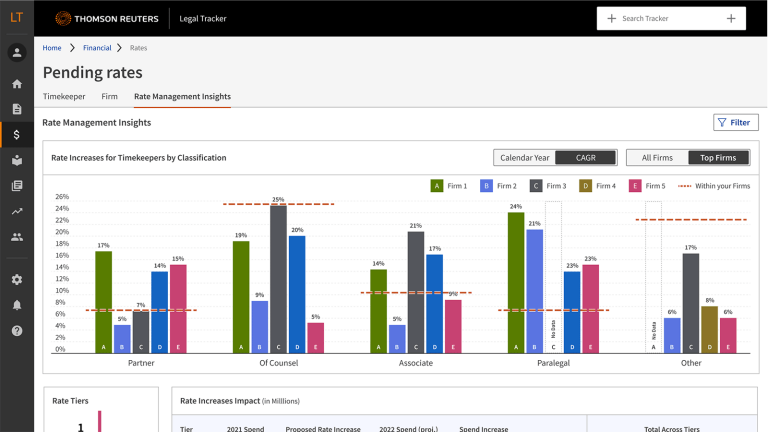Screen dimensions: 768x432
Task: Open settings gear icon in sidebar
Action: point(16,280)
